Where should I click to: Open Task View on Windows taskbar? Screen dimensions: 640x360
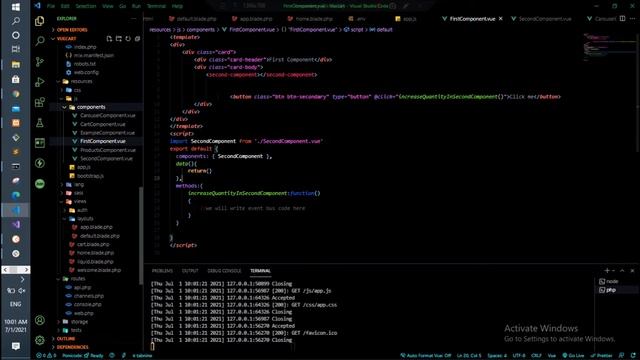16,49
